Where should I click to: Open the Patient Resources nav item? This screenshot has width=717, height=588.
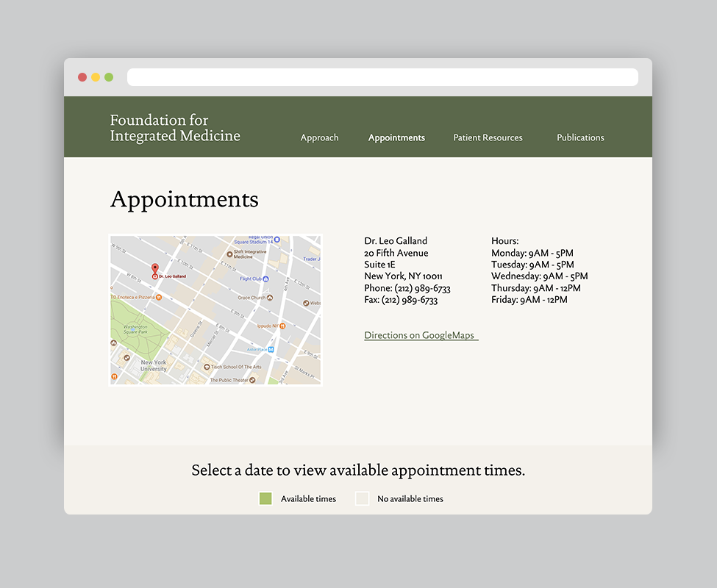488,137
